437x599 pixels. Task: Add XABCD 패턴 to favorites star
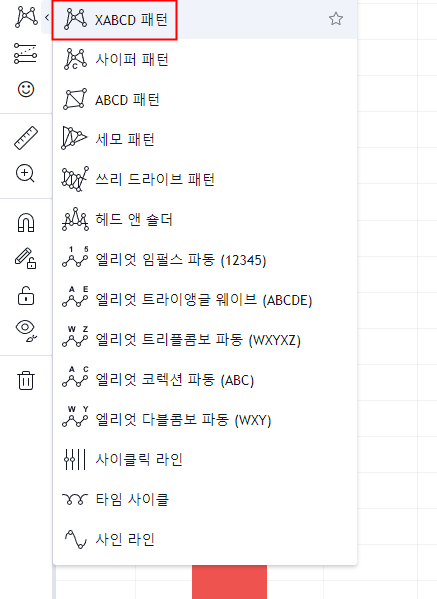point(336,19)
